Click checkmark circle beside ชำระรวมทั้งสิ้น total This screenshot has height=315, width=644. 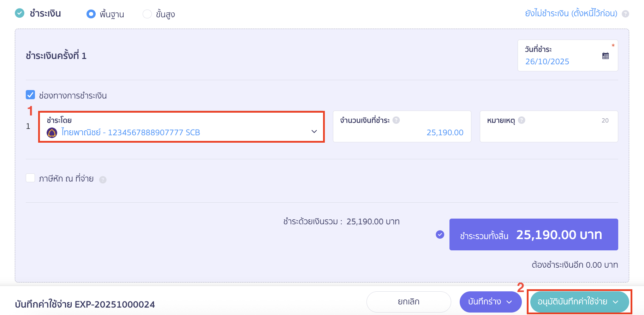pos(440,234)
